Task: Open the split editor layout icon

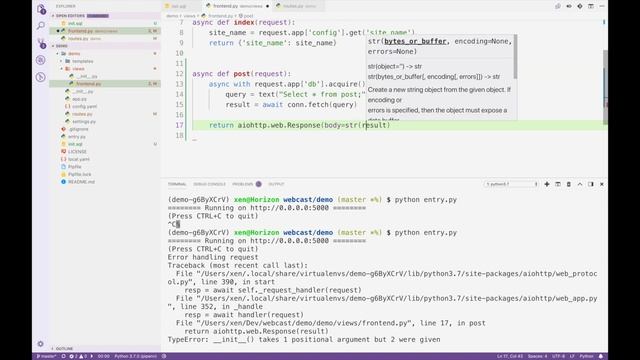Action: click(591, 6)
